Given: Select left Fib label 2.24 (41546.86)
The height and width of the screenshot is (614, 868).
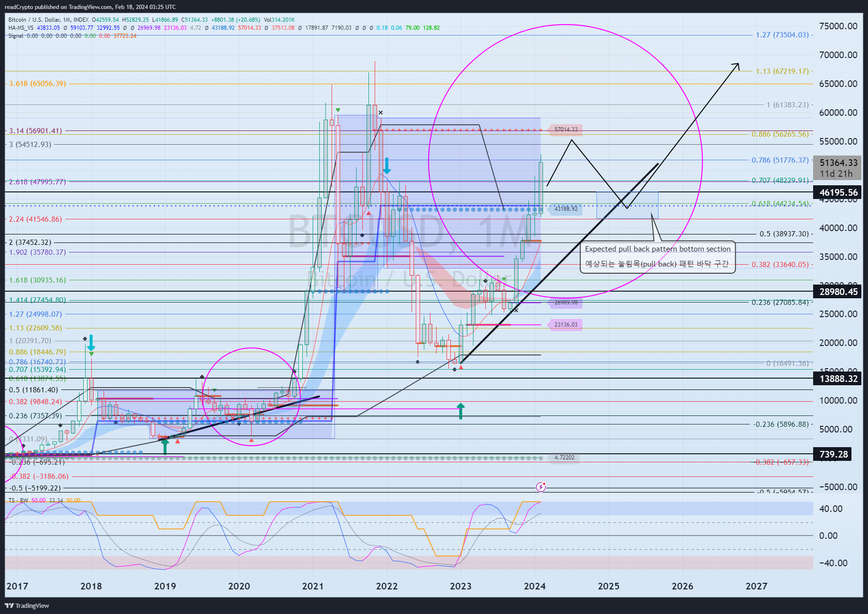Looking at the screenshot, I should pos(35,219).
